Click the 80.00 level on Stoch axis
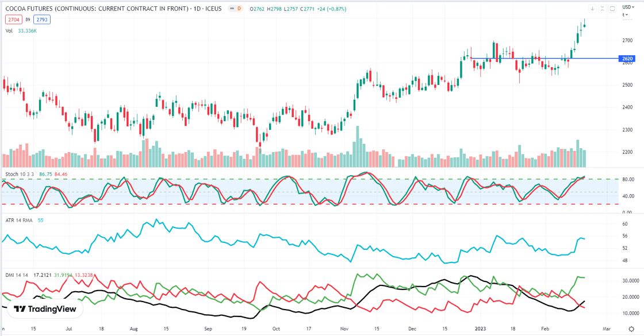 pyautogui.click(x=628, y=180)
